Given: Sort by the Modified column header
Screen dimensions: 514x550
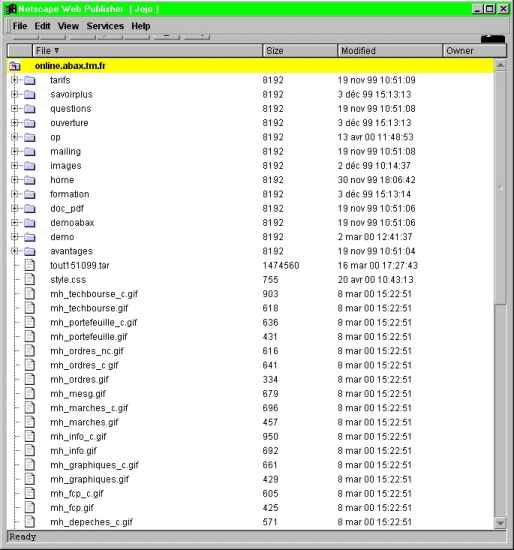Looking at the screenshot, I should [x=390, y=51].
